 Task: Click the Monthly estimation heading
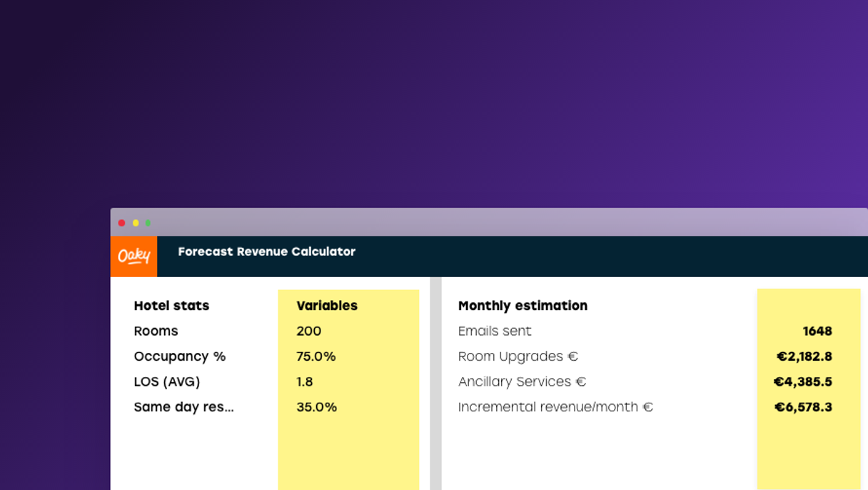click(x=523, y=306)
